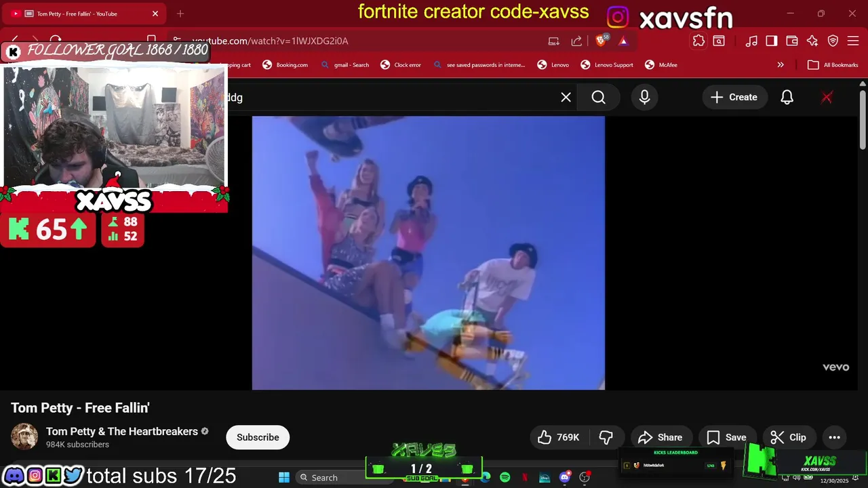Click the video title Tom Petty - Free Fallin'

(x=80, y=408)
